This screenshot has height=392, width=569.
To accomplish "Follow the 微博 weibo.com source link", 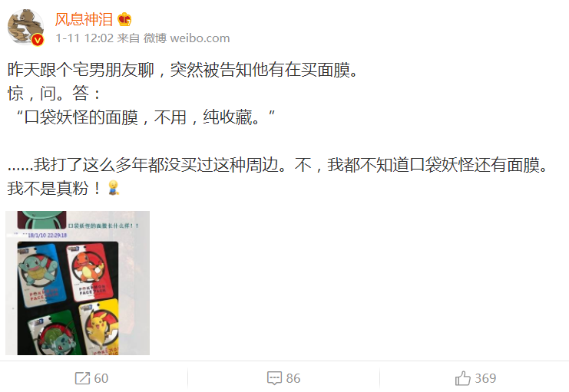I will click(x=187, y=38).
